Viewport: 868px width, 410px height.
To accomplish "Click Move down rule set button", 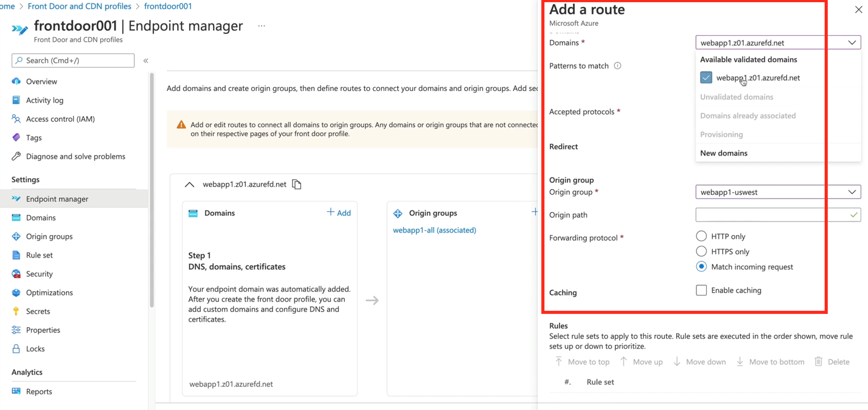I will point(699,362).
